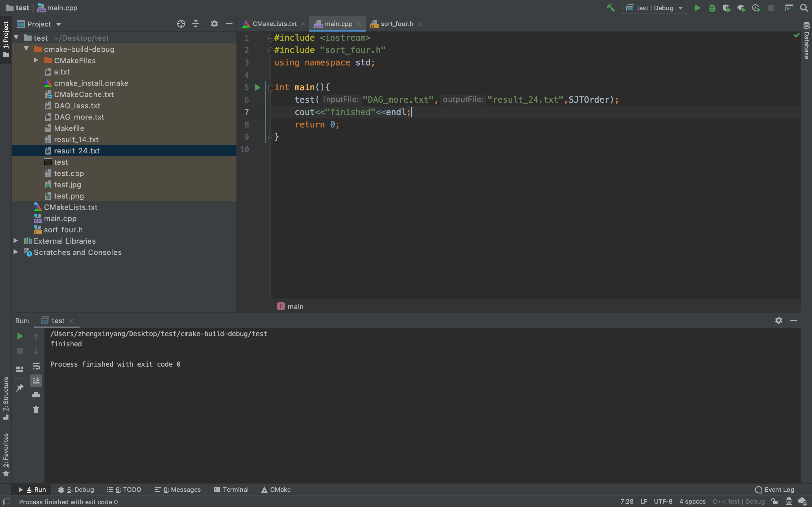Expand the External Libraries node
Viewport: 812px width, 507px height.
tap(16, 241)
